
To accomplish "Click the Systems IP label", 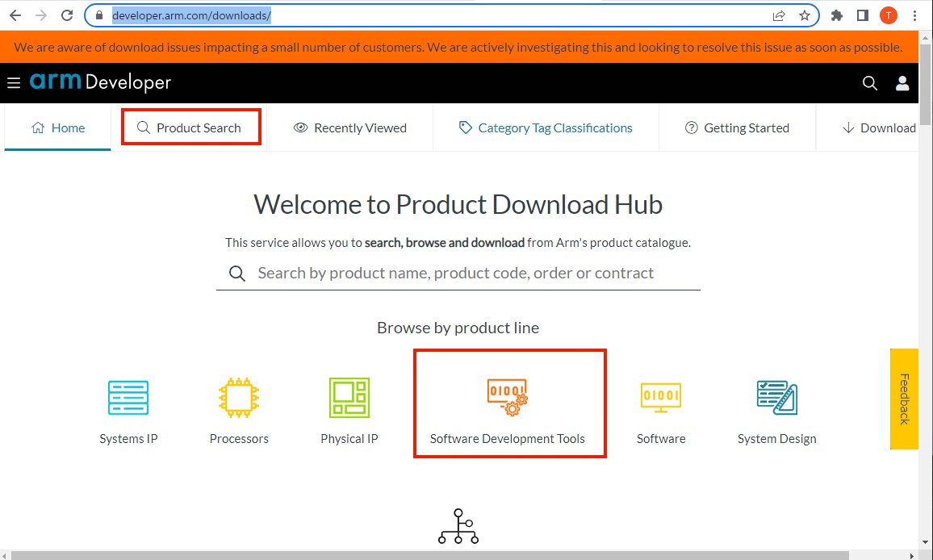I will pos(128,439).
